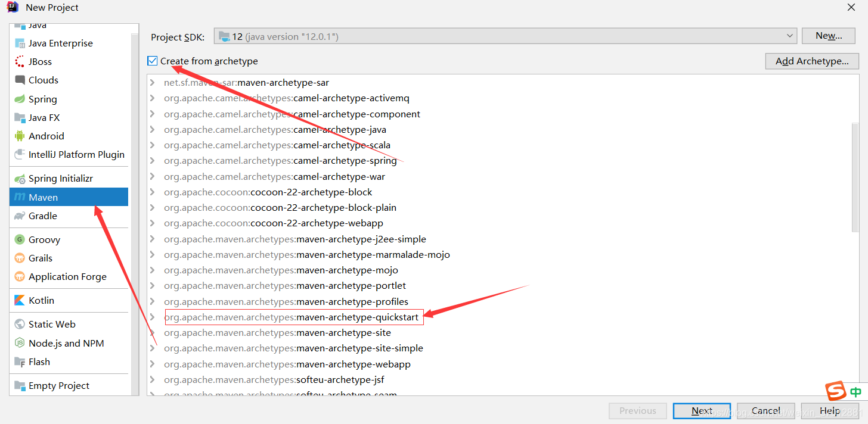Click the Next button
The image size is (868, 424).
pyautogui.click(x=702, y=411)
